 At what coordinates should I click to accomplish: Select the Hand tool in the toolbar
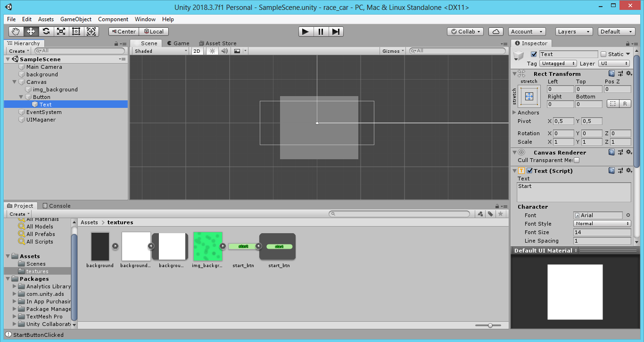click(16, 32)
